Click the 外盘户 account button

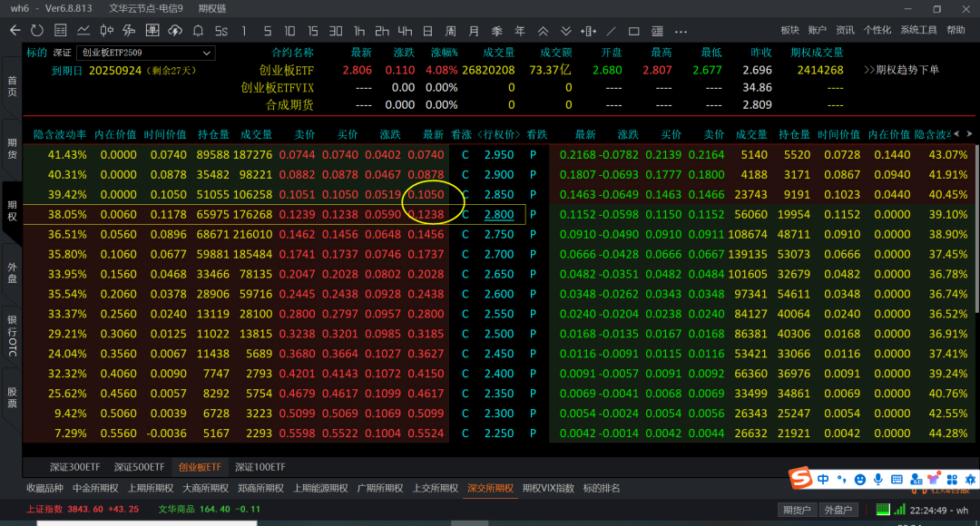click(x=838, y=510)
